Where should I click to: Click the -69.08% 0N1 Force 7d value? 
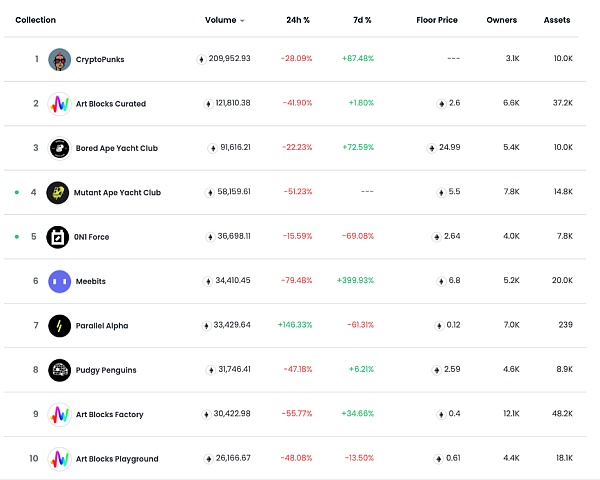pyautogui.click(x=358, y=236)
